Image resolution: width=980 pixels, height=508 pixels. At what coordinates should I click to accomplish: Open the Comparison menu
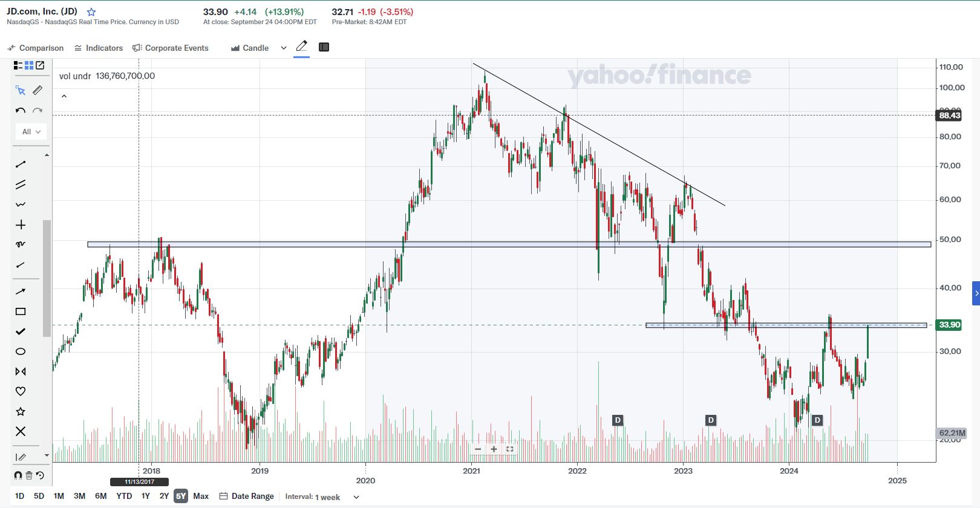(35, 48)
